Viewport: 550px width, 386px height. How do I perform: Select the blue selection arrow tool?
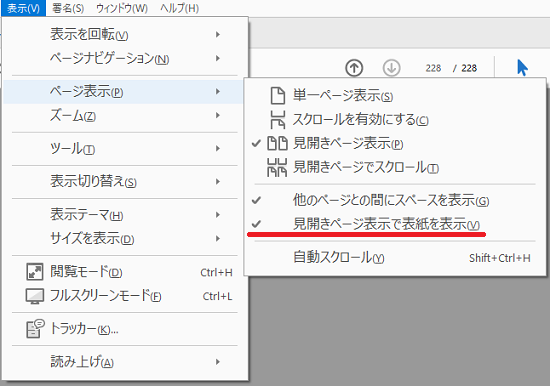522,67
